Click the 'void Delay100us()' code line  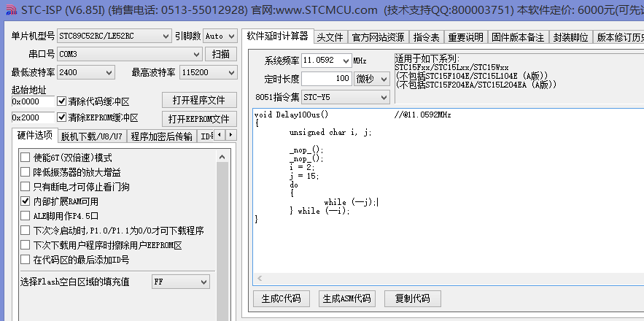pyautogui.click(x=291, y=115)
